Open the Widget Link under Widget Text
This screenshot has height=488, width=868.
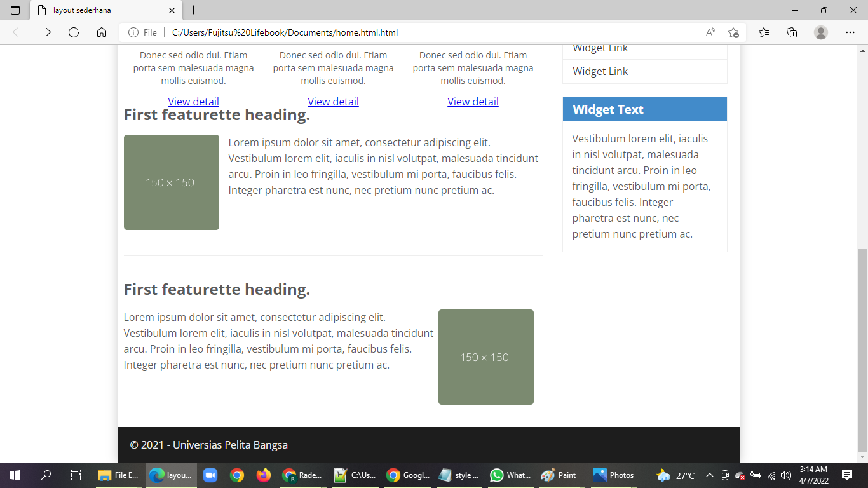point(600,71)
